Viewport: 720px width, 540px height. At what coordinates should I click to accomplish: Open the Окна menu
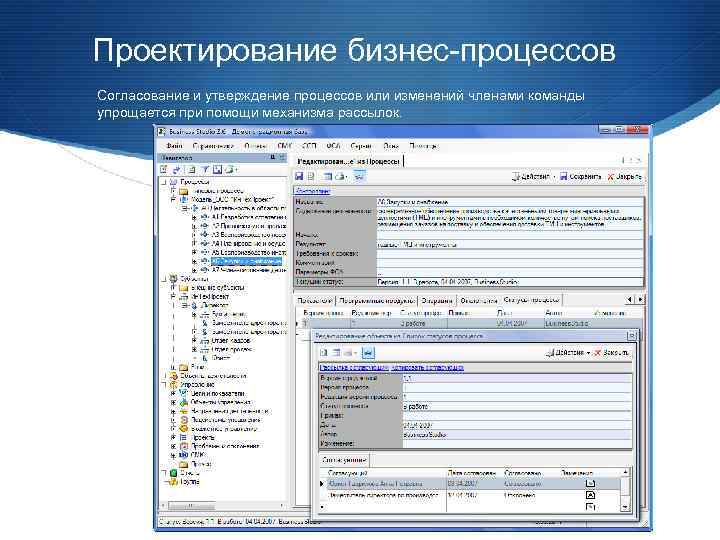[x=391, y=146]
